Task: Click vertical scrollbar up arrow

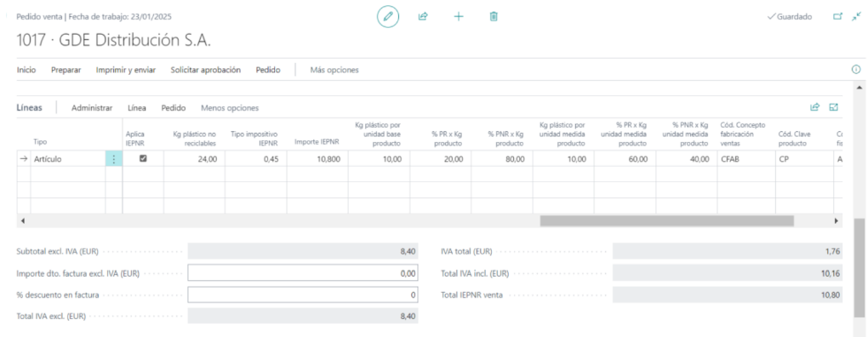Action: coord(859,88)
